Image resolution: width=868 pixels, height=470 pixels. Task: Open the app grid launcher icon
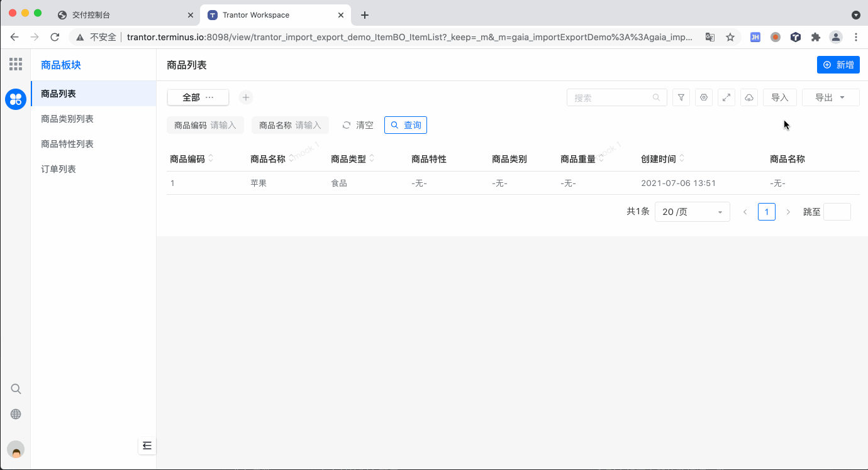16,63
